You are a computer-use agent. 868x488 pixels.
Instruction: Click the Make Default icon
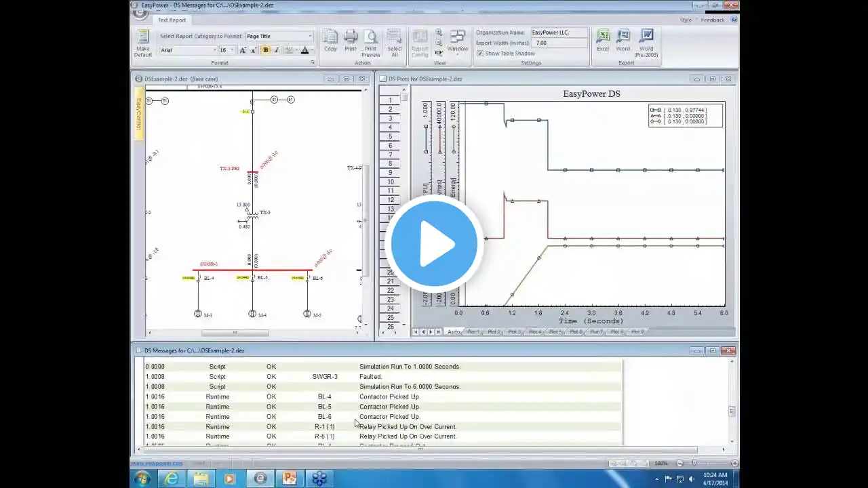click(142, 42)
